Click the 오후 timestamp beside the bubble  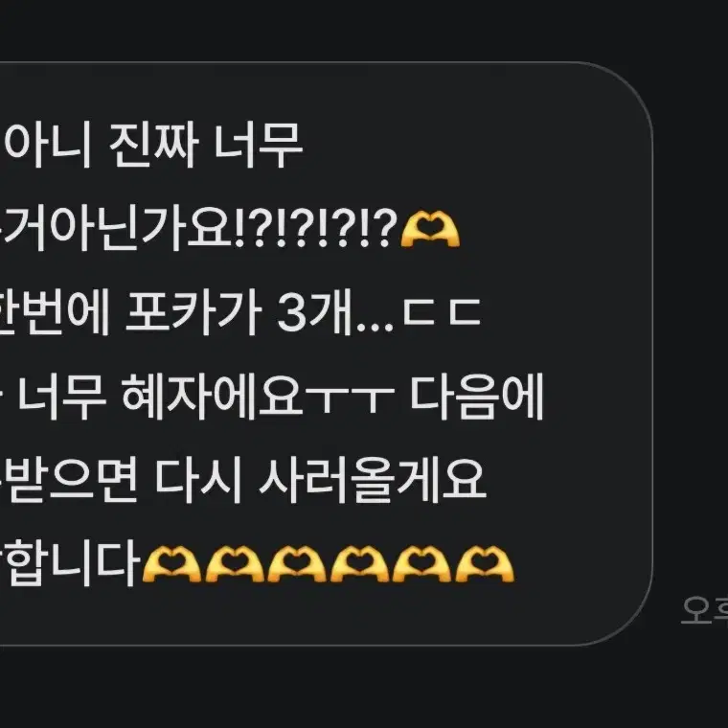click(x=704, y=610)
